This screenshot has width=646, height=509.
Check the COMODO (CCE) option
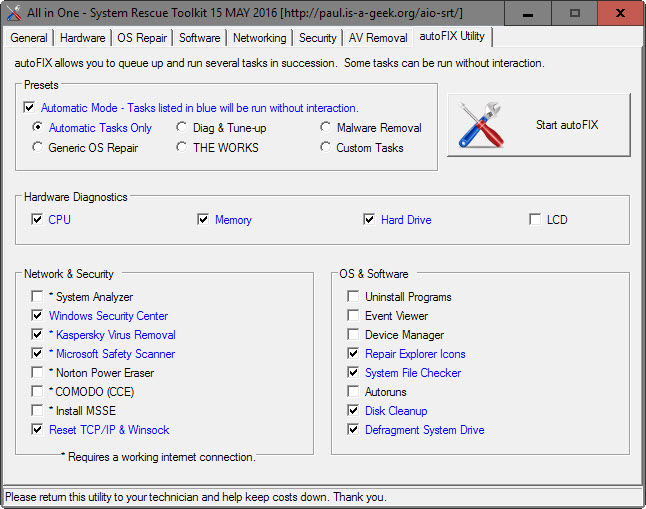point(37,391)
